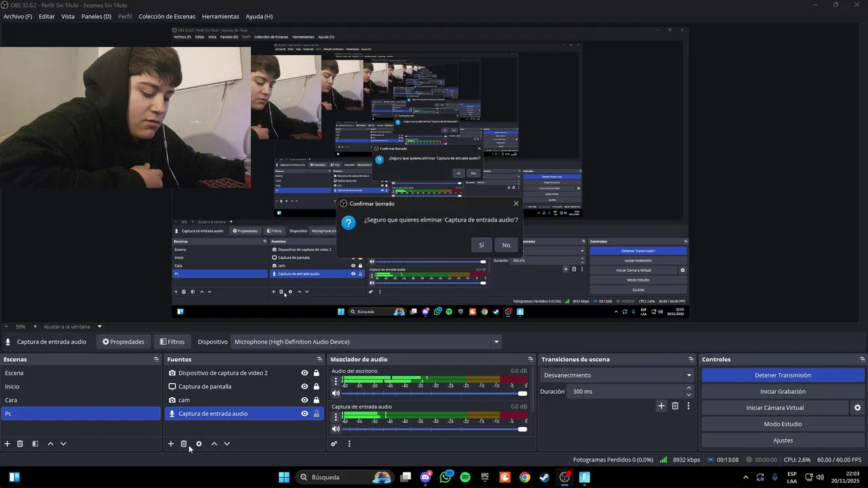This screenshot has height=488, width=868.
Task: Open the Windows Start menu
Action: pos(284,477)
